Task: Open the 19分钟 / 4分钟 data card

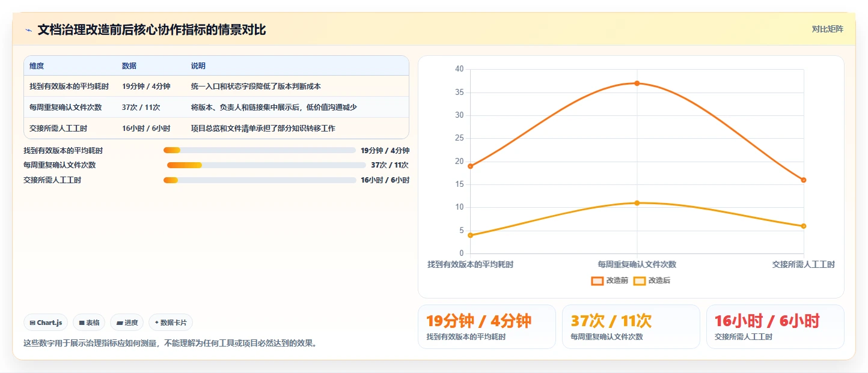Action: coord(487,327)
